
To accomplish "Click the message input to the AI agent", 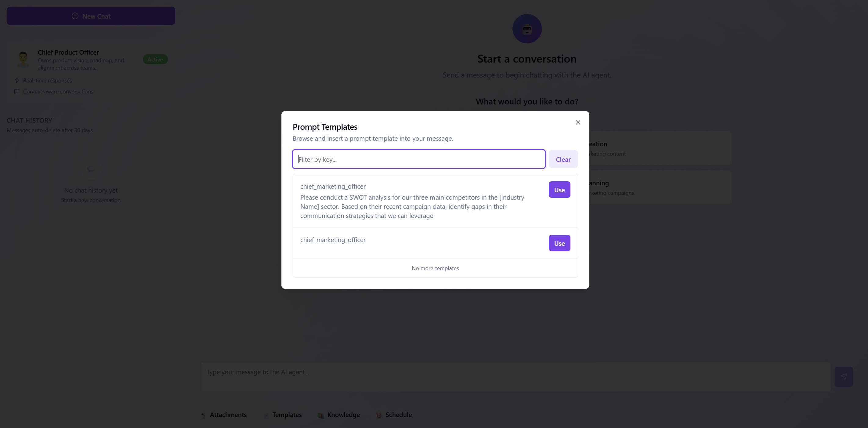I will click(x=515, y=376).
